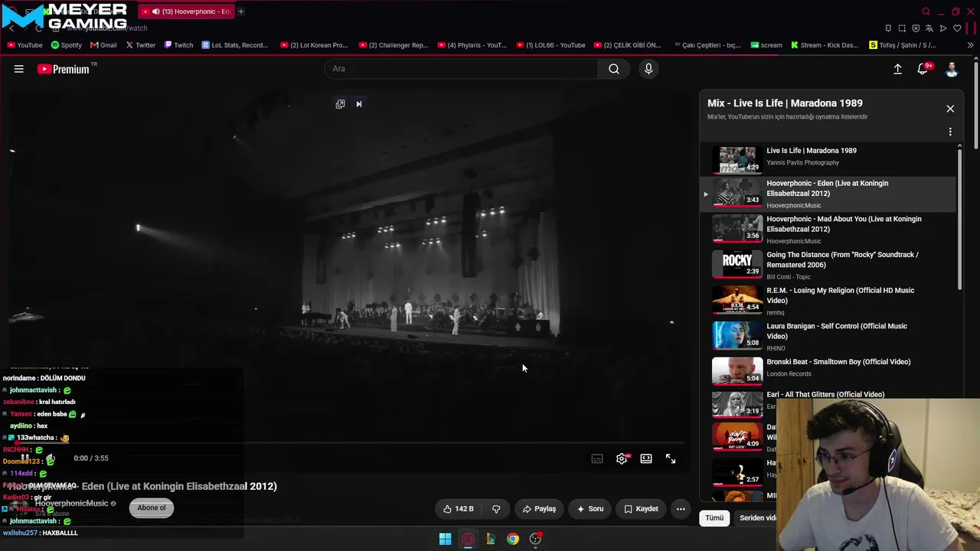Open the Tofaş / Şahin bookmark
980x551 pixels.
click(x=903, y=45)
